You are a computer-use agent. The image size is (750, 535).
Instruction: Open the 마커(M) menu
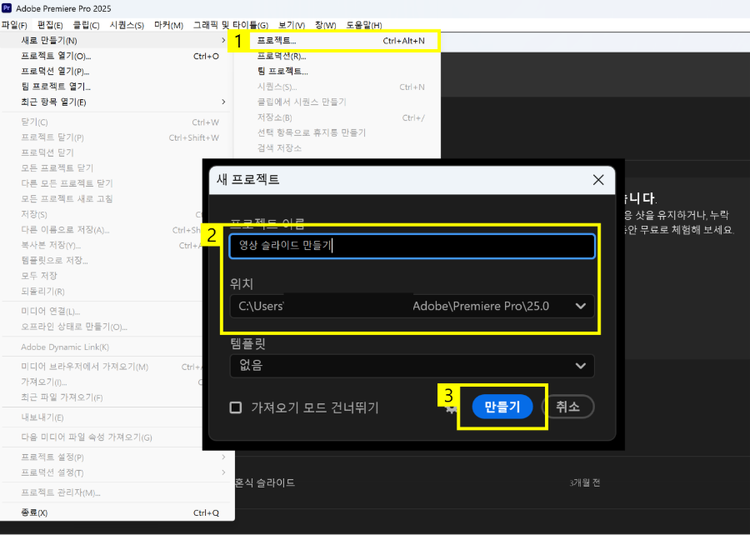click(x=169, y=25)
